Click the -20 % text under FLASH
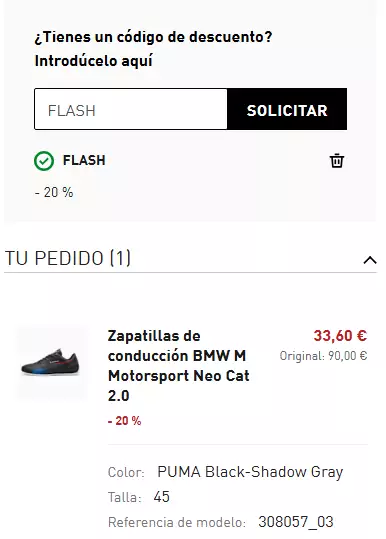 (x=54, y=192)
